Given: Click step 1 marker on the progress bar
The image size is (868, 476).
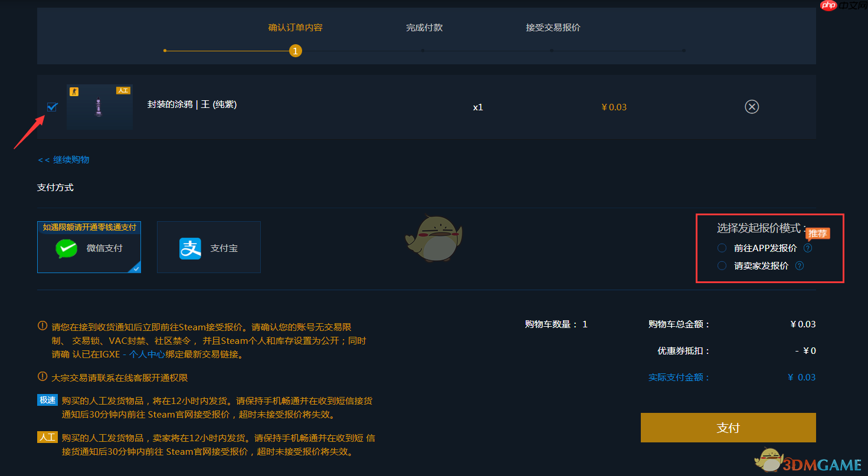Looking at the screenshot, I should tap(295, 51).
